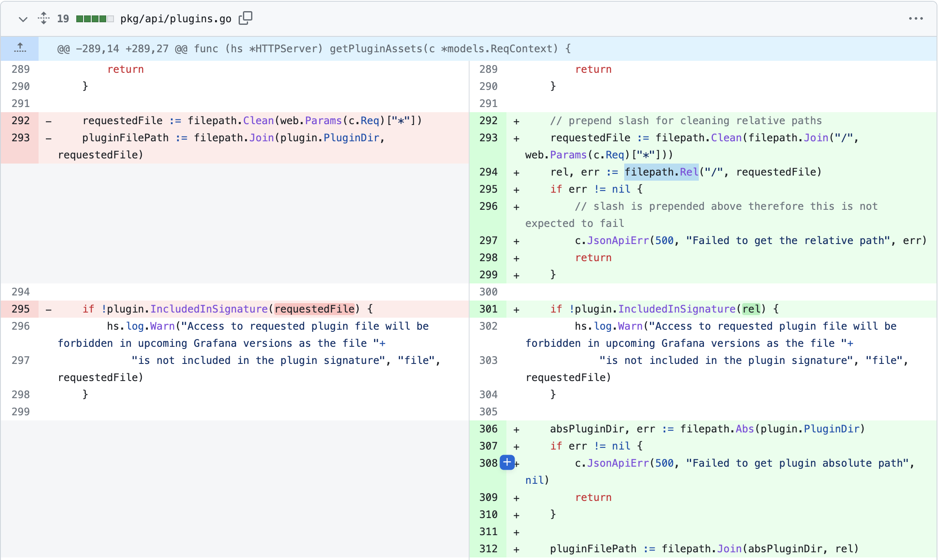
Task: Copy the pkg/api/plugins.go file path
Action: [245, 18]
